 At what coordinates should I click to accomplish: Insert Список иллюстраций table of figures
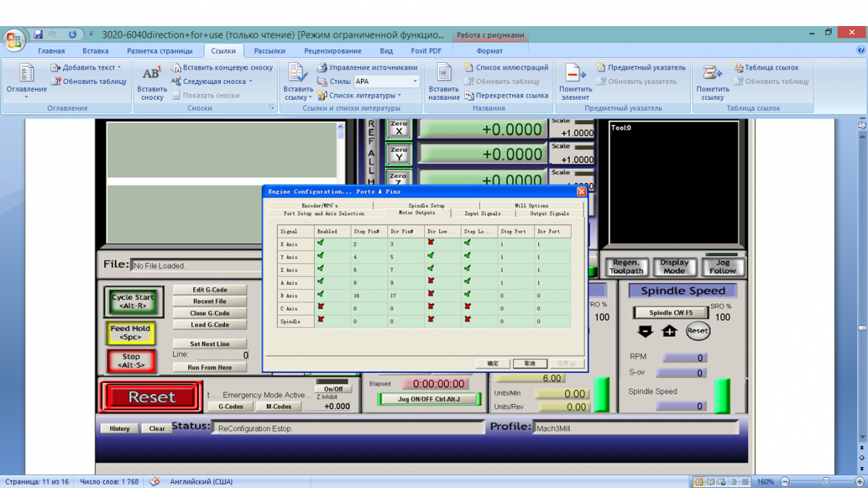click(506, 67)
